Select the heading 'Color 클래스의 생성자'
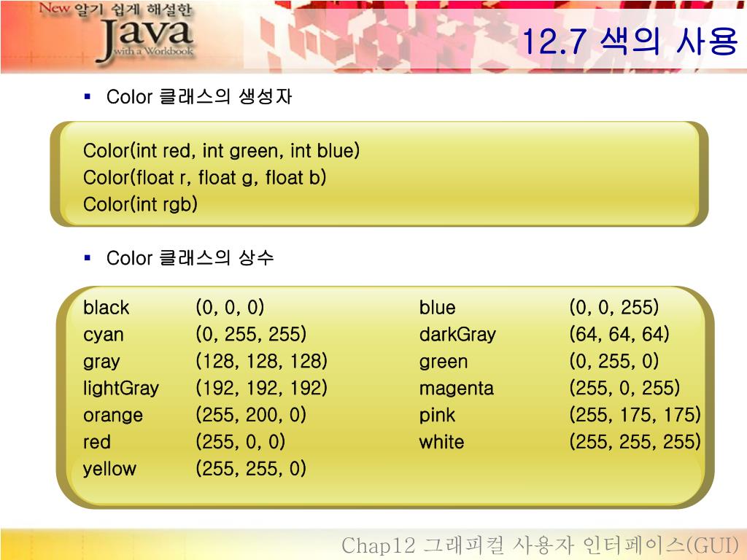The height and width of the screenshot is (560, 747). click(x=198, y=97)
